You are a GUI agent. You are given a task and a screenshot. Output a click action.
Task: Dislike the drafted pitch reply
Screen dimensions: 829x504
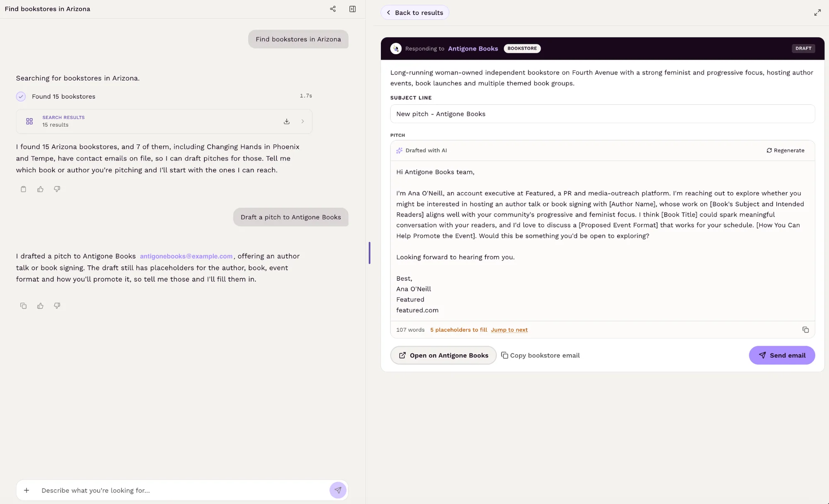pyautogui.click(x=57, y=306)
